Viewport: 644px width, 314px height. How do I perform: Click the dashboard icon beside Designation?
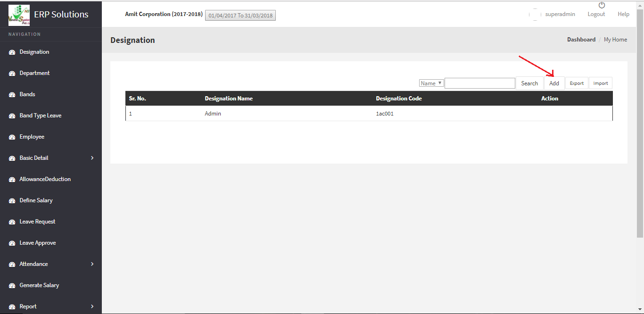(12, 52)
